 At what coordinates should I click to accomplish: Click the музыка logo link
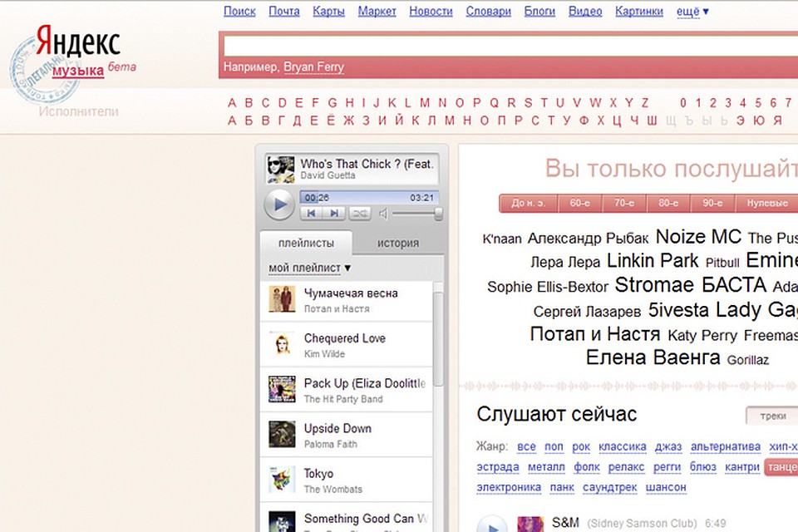pyautogui.click(x=78, y=71)
